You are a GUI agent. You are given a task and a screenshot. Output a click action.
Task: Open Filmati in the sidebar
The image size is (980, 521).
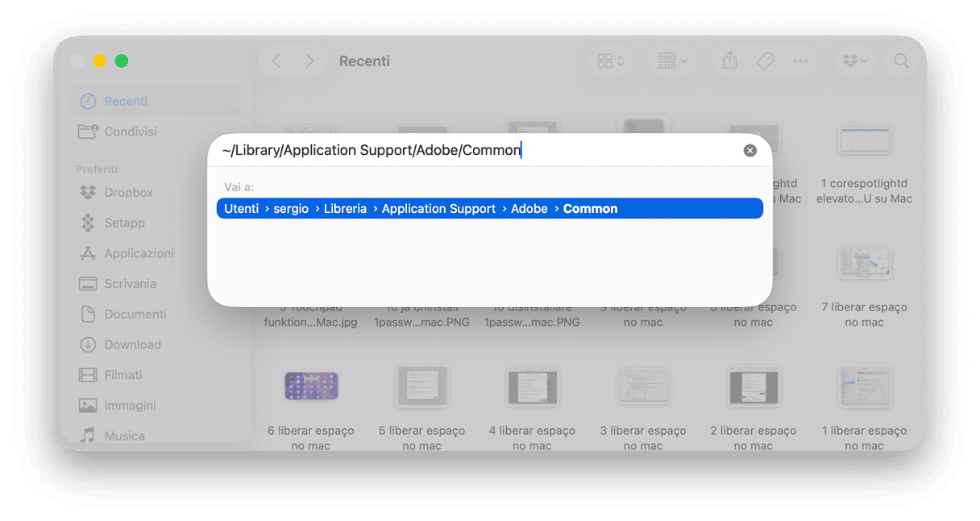(x=156, y=375)
